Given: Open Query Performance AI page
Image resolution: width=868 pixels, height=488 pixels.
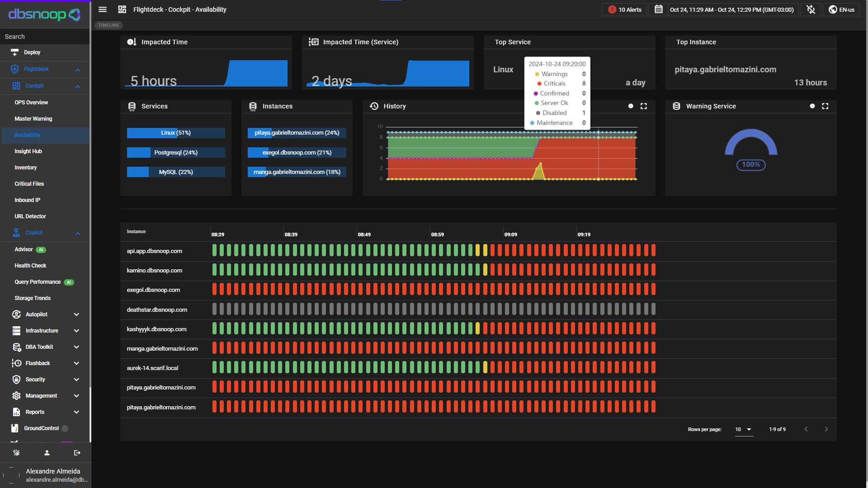Looking at the screenshot, I should 44,282.
